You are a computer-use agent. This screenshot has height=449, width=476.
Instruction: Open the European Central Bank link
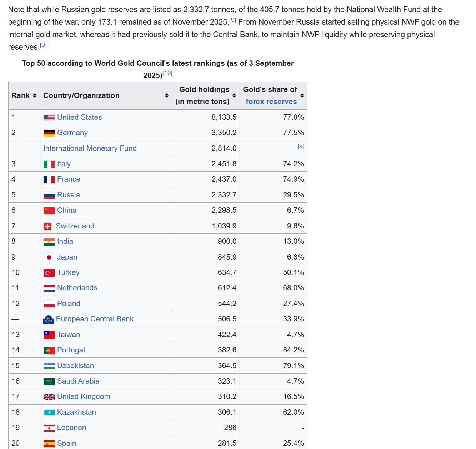(x=95, y=319)
